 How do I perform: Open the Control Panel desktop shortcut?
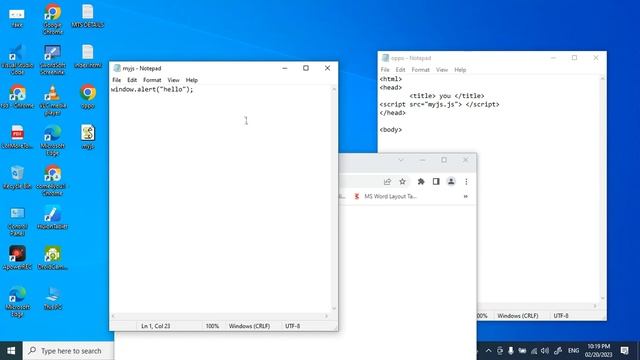click(x=17, y=221)
